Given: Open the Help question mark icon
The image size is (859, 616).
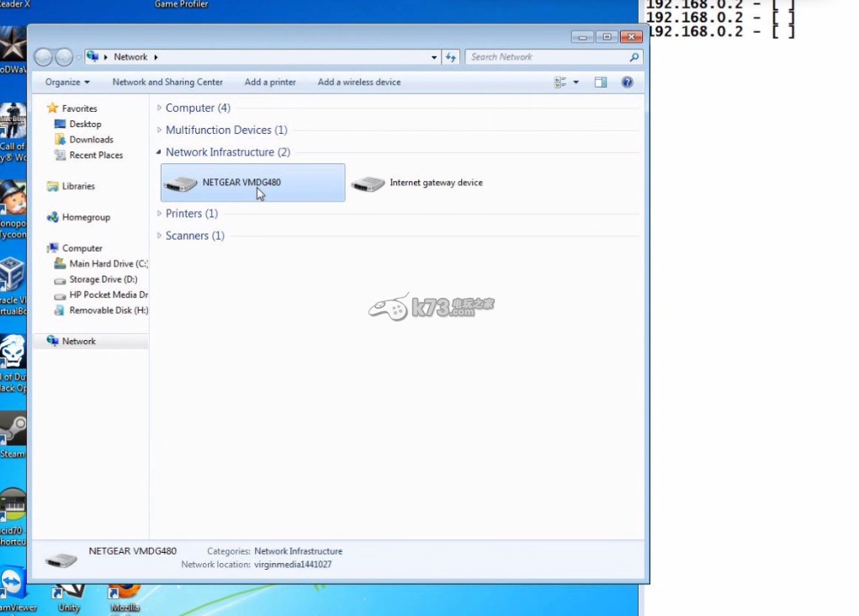Looking at the screenshot, I should [627, 82].
